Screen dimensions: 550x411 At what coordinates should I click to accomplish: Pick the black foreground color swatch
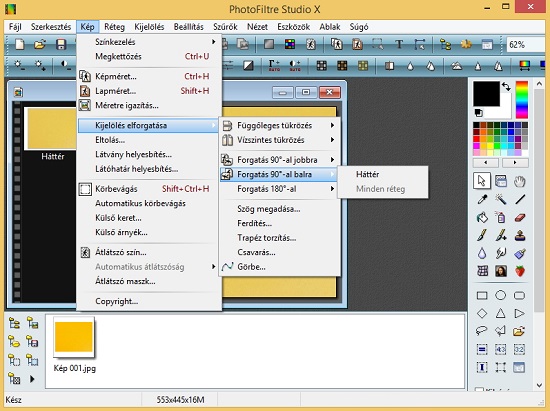[486, 93]
